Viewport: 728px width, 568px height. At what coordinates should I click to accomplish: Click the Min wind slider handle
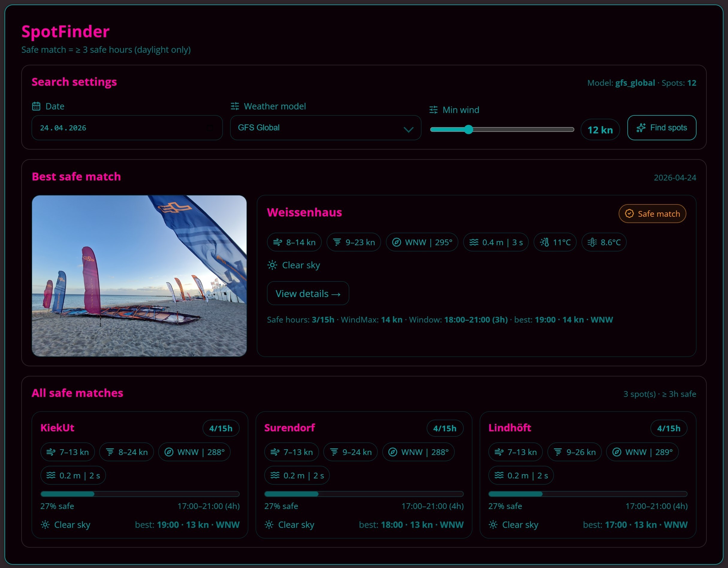click(469, 129)
